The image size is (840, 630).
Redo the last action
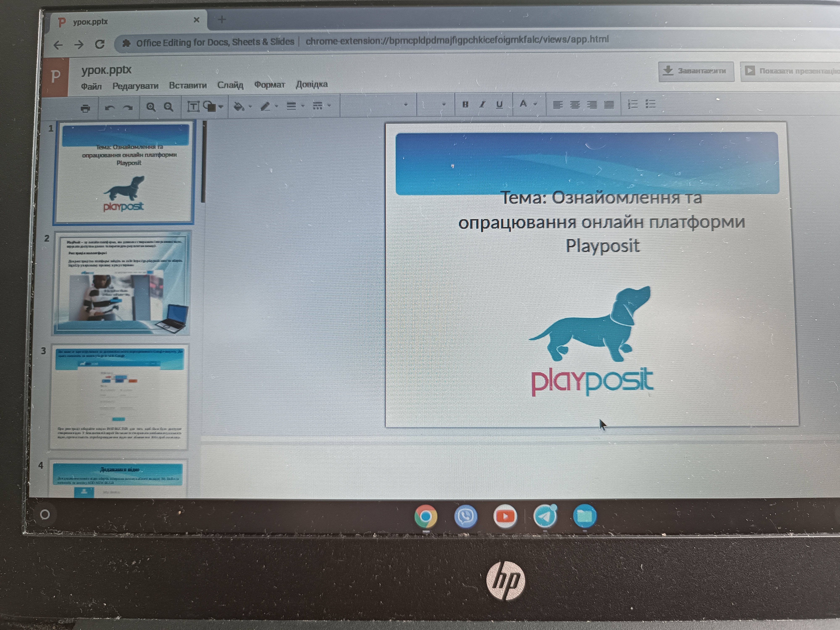tap(128, 108)
